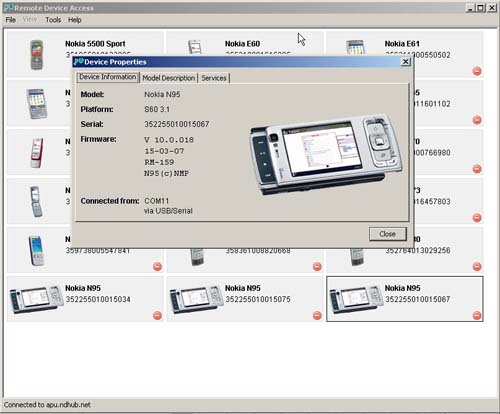Click red remove icon for device 352764013029256
This screenshot has height=414, width=500.
click(x=477, y=267)
